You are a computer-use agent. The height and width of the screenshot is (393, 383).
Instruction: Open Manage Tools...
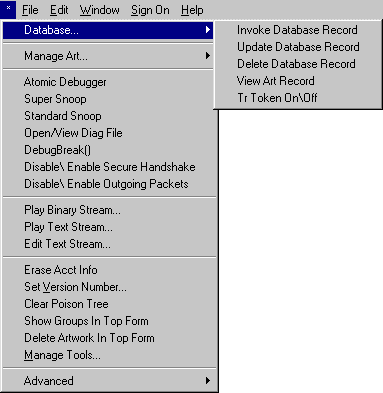coord(62,355)
